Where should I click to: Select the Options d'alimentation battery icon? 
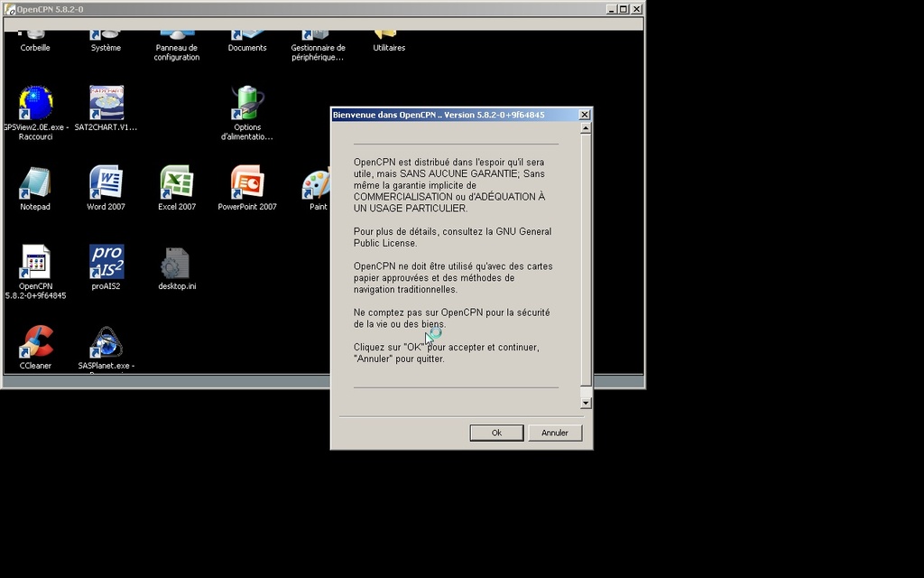tap(247, 103)
